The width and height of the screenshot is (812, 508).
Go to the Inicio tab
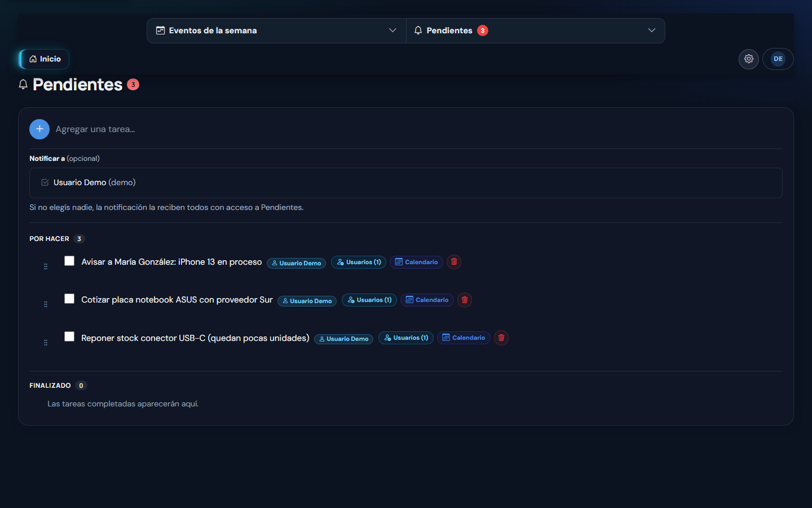point(45,59)
